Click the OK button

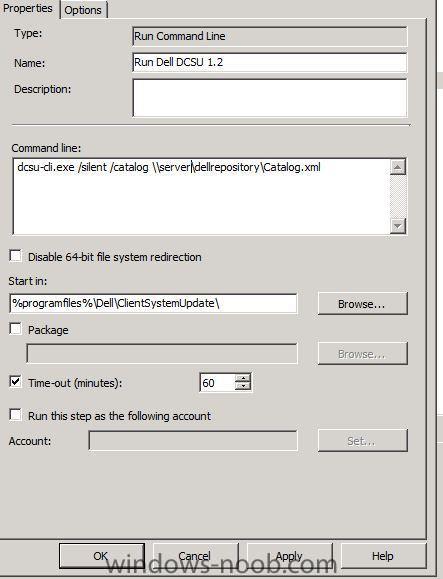coord(102,556)
